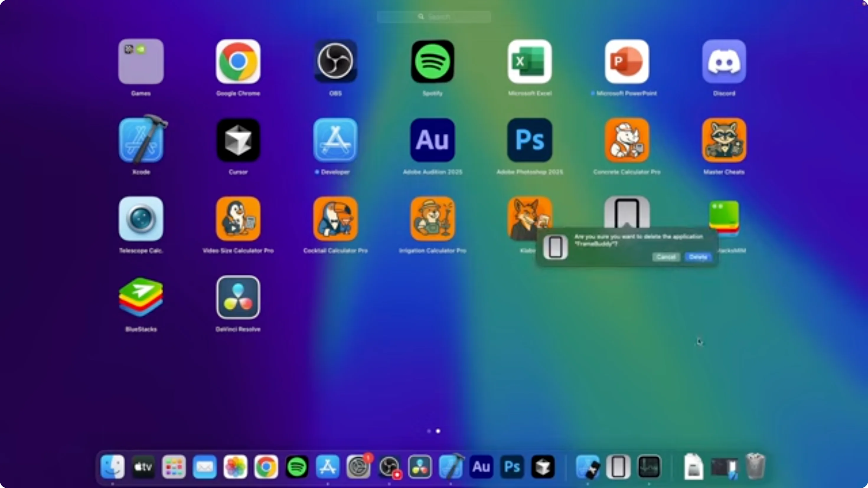This screenshot has height=488, width=868.
Task: Confirm deleting FrameBuddy with Delete
Action: (x=698, y=257)
